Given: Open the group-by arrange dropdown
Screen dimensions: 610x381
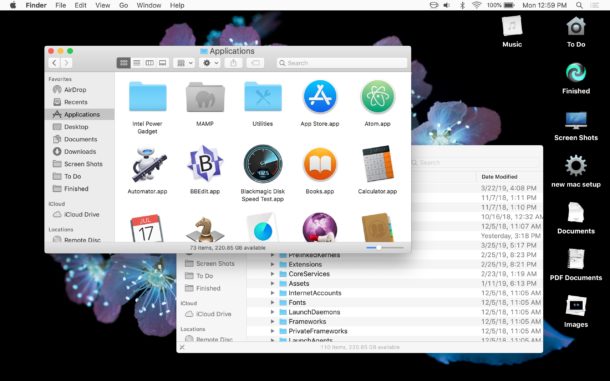Looking at the screenshot, I should [x=184, y=63].
